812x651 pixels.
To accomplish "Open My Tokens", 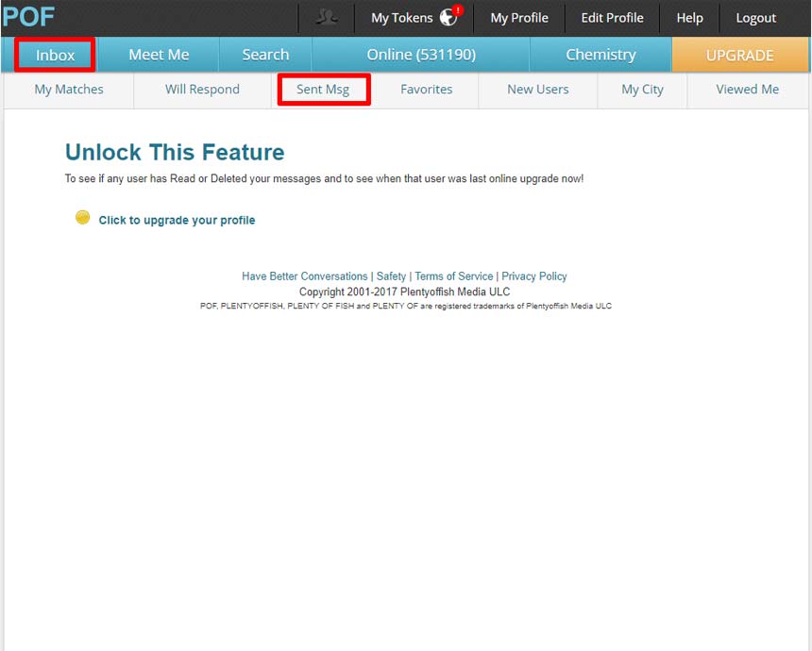I will click(x=402, y=18).
